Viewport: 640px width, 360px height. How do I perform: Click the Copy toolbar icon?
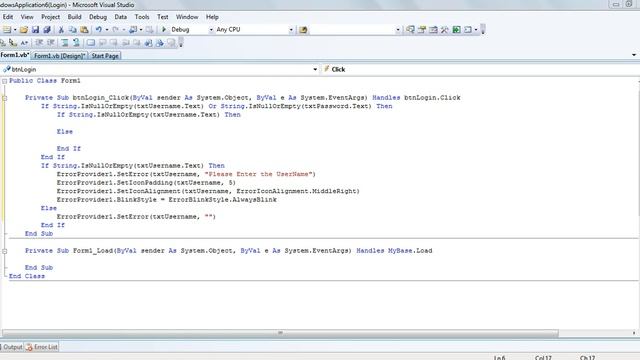coord(73,30)
